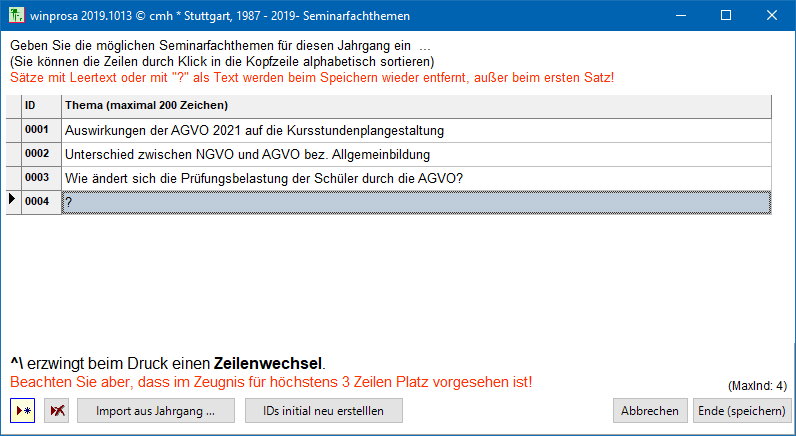The height and width of the screenshot is (436, 796).
Task: Click the row selector left of ID 0002
Action: tap(12, 155)
